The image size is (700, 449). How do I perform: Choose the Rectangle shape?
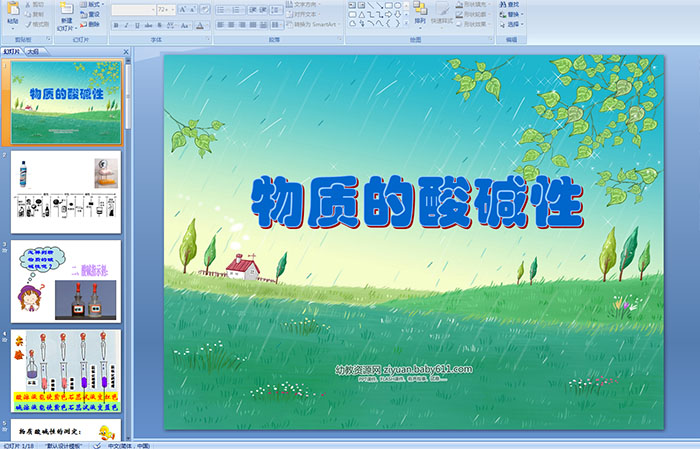(x=389, y=5)
